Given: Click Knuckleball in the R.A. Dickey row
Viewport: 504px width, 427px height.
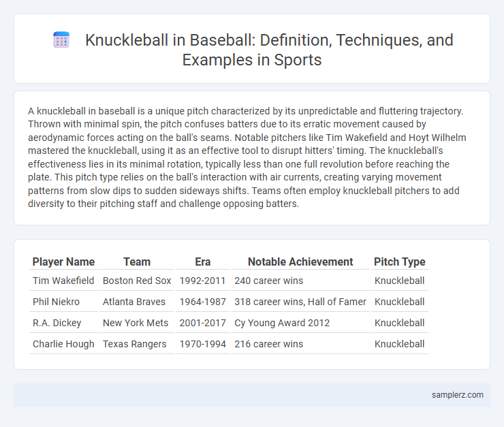Looking at the screenshot, I should point(400,323).
